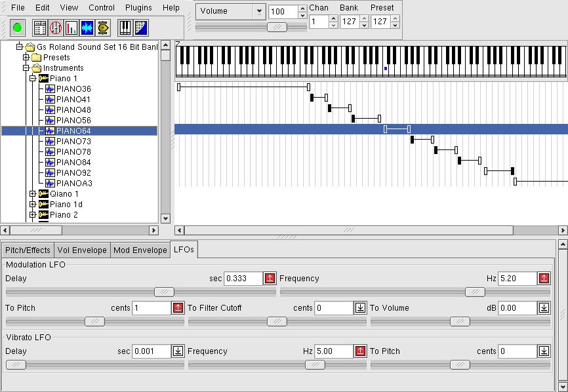
Task: Click the blue grid toolbar icon
Action: 141,28
